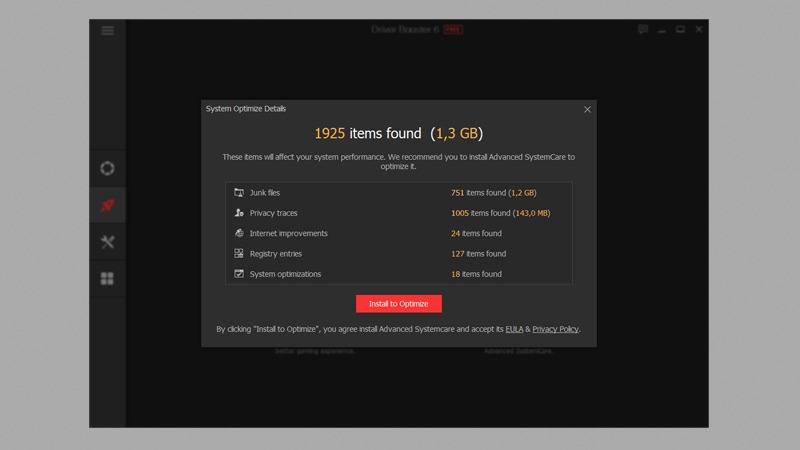This screenshot has width=800, height=450.
Task: Click the System optimizations icon
Action: [239, 274]
